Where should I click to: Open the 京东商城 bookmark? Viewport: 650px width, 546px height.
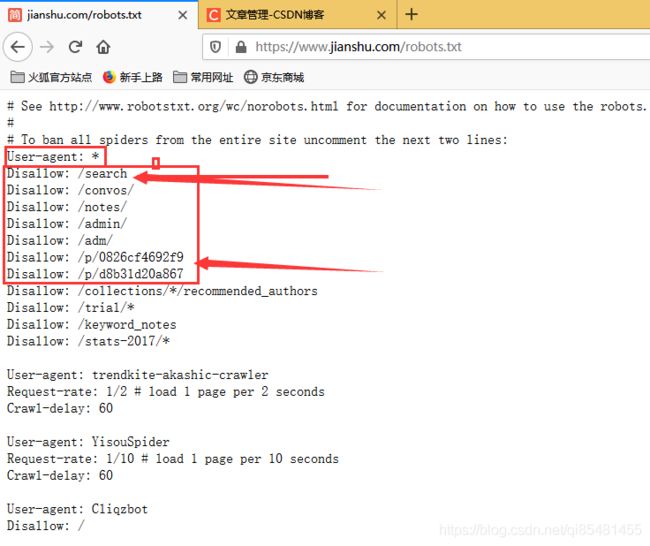pyautogui.click(x=274, y=77)
